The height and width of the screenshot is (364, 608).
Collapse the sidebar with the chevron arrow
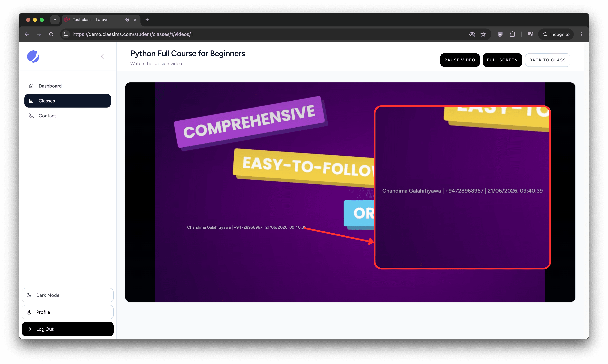point(102,57)
